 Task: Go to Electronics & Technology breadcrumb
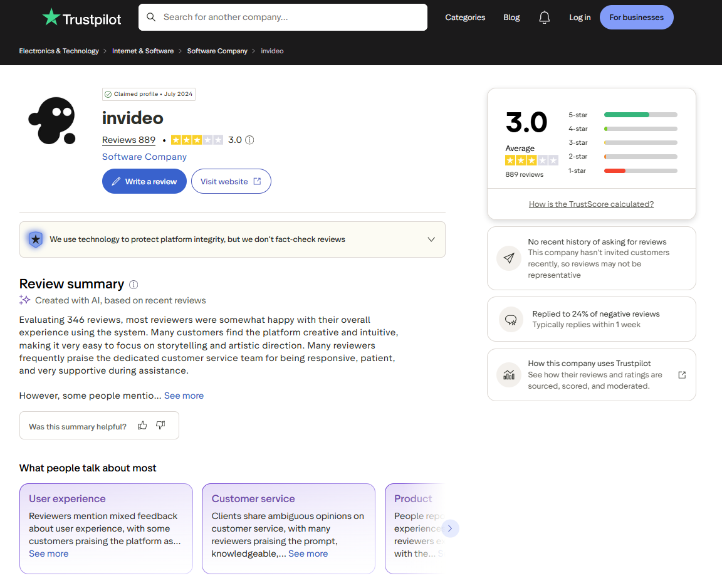click(59, 51)
